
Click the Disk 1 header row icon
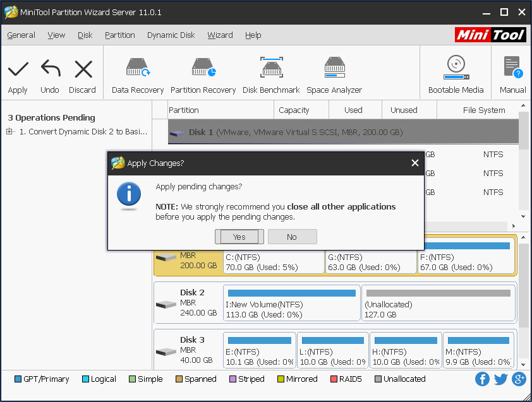[x=177, y=133]
